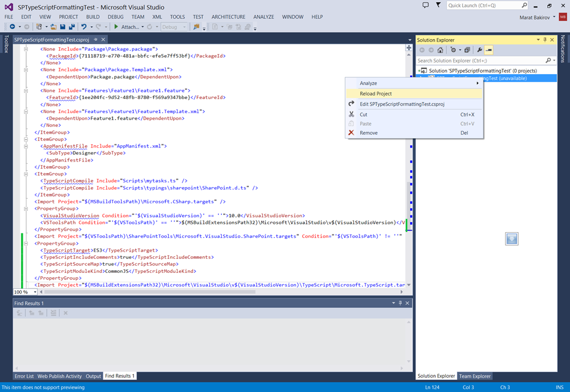Viewport: 570px width, 392px height.
Task: Click the New Project toolbar icon
Action: pos(39,27)
